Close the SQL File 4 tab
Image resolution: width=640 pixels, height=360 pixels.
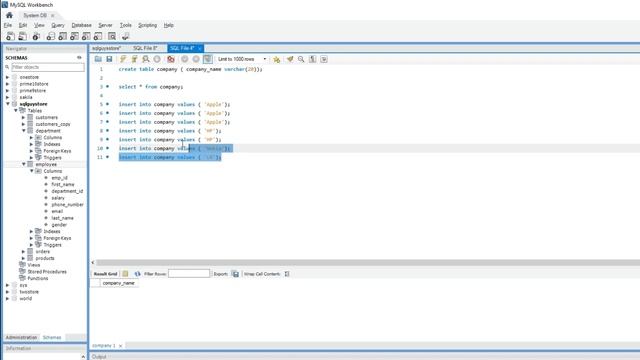(x=200, y=48)
